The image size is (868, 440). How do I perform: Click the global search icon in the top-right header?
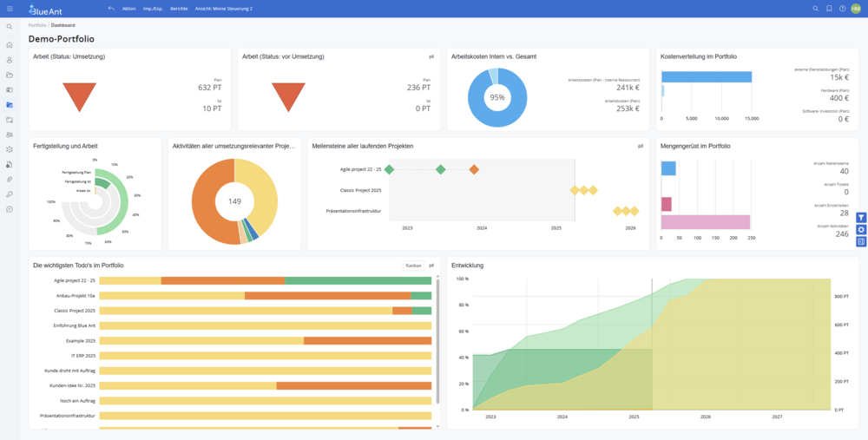815,9
